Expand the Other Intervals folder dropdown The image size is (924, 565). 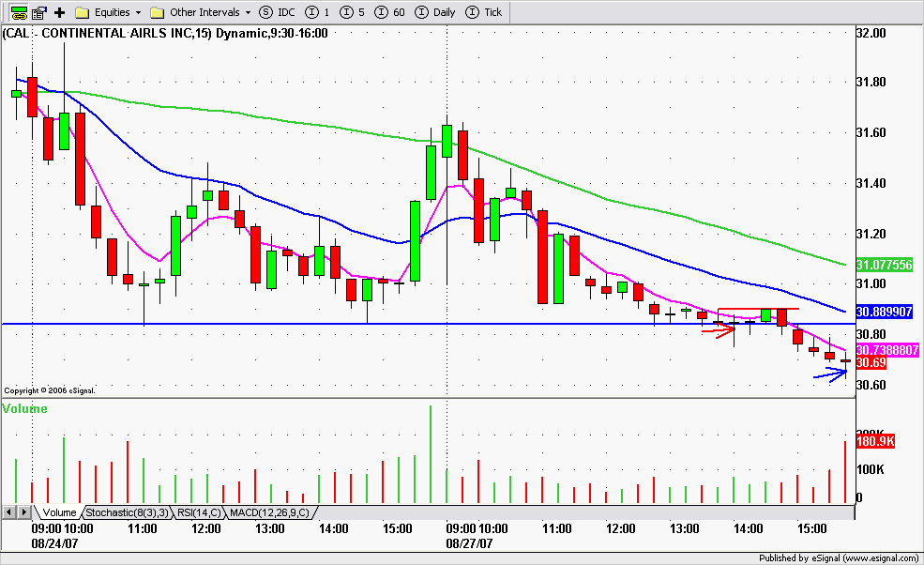[201, 12]
